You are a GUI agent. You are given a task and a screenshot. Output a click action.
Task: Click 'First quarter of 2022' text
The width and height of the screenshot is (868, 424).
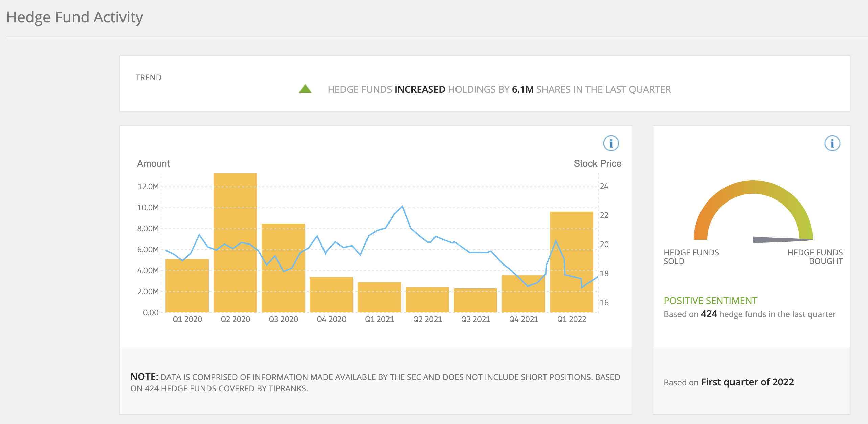pyautogui.click(x=747, y=382)
